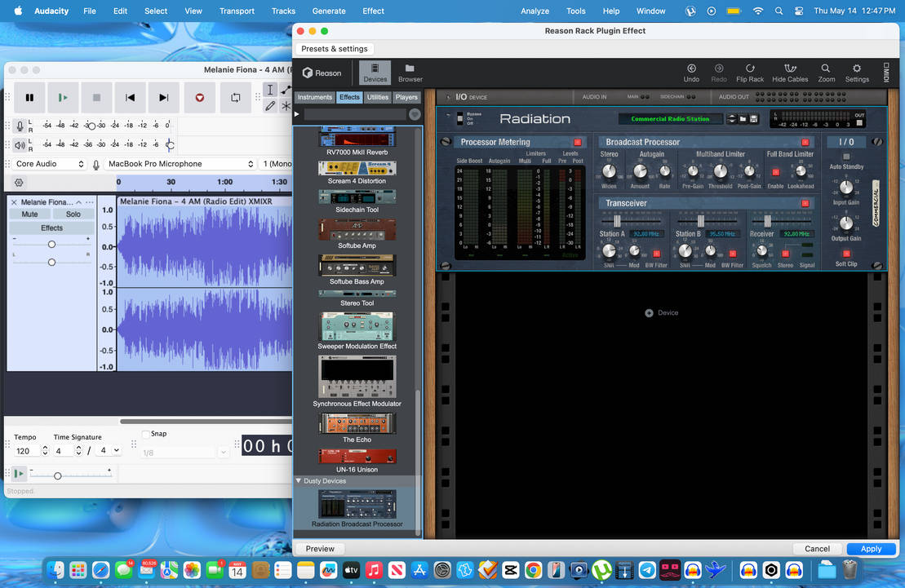Switch to the Players tab

click(406, 98)
